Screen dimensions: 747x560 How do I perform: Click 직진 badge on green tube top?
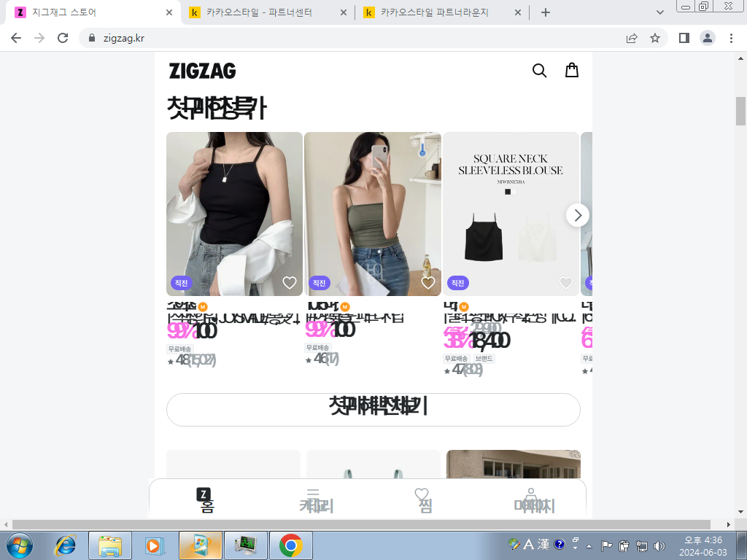[x=320, y=283]
